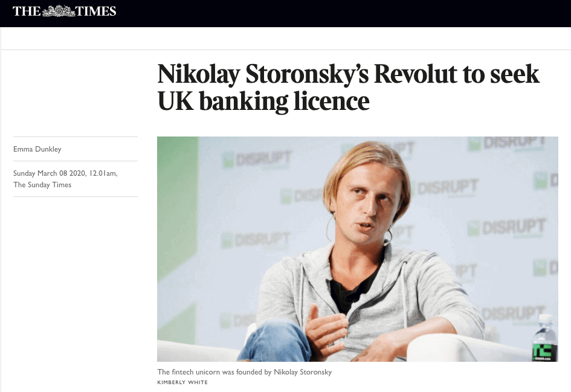Click the royal crest in The Times logo
571x392 pixels.
pyautogui.click(x=58, y=11)
